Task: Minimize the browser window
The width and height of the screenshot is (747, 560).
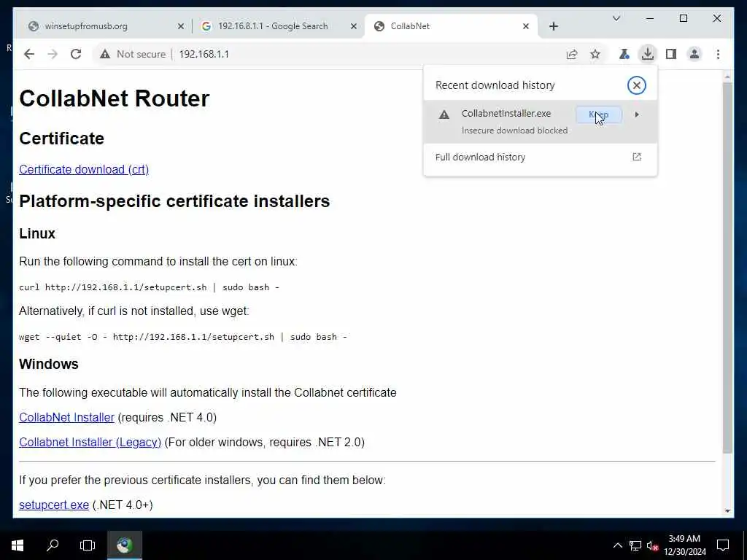Action: pos(650,18)
